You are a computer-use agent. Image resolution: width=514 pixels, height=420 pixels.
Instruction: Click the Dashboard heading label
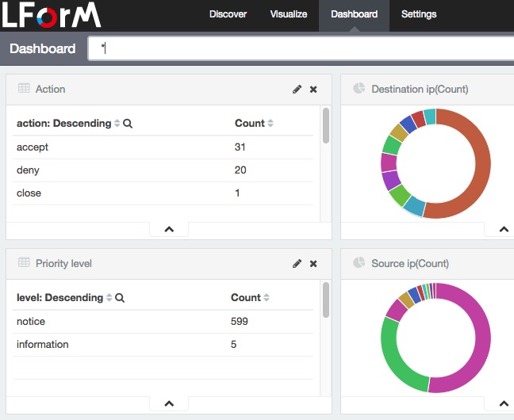[x=43, y=48]
